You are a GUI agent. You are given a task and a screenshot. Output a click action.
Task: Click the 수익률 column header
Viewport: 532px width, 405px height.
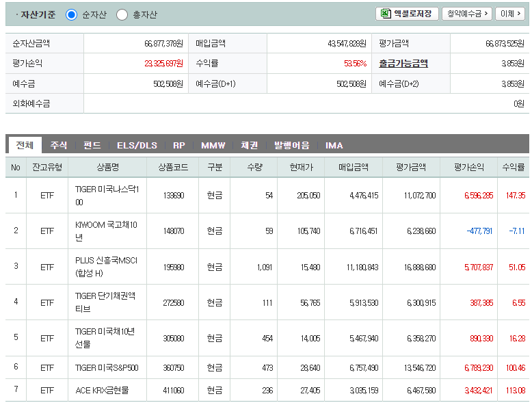514,167
